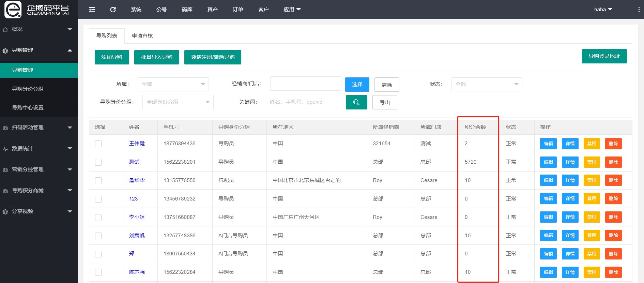
Task: Expand the 导购积分商城 section
Action: (x=70, y=190)
